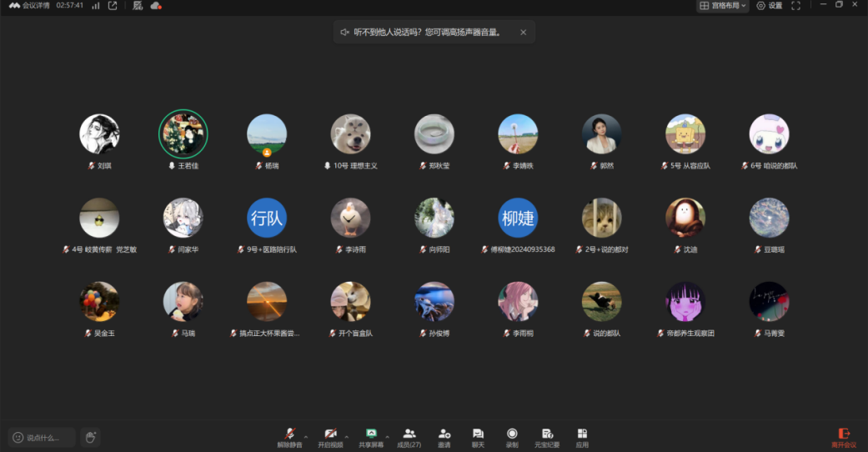Leave the meeting (离开会议)
The image size is (868, 452).
[843, 436]
